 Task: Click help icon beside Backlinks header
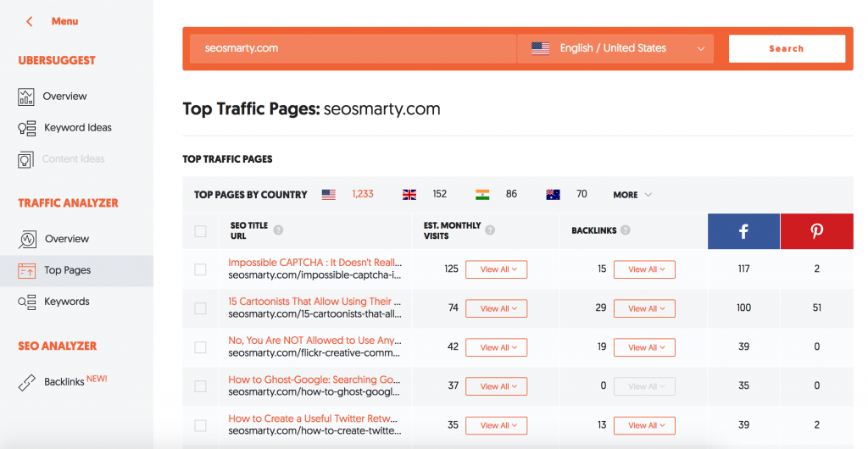(625, 230)
